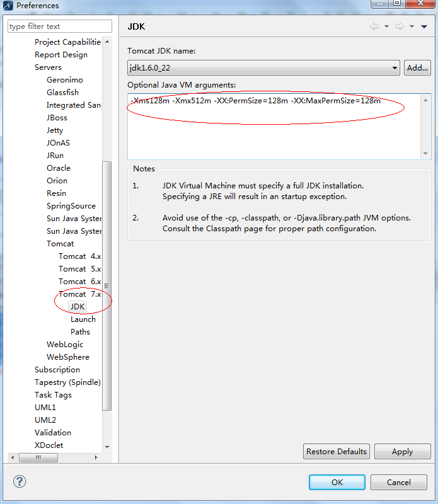Screen dimensions: 438x504
Task: Focus the type filter text field
Action: point(60,26)
